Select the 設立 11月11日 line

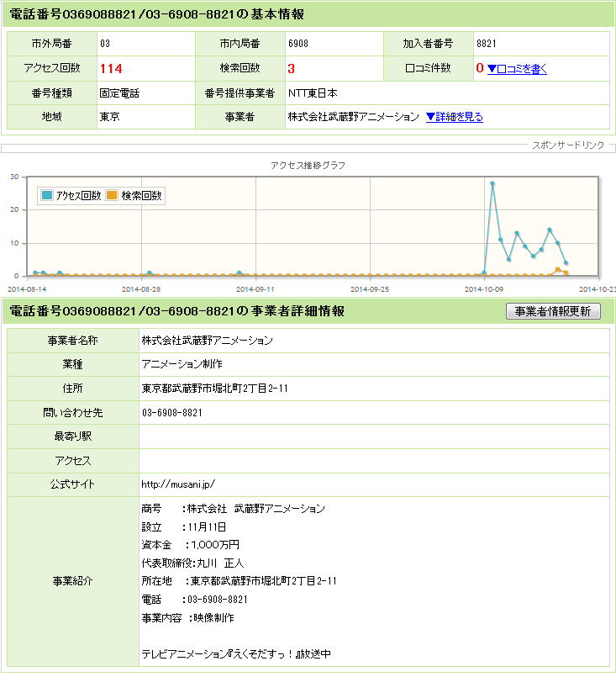(x=184, y=527)
